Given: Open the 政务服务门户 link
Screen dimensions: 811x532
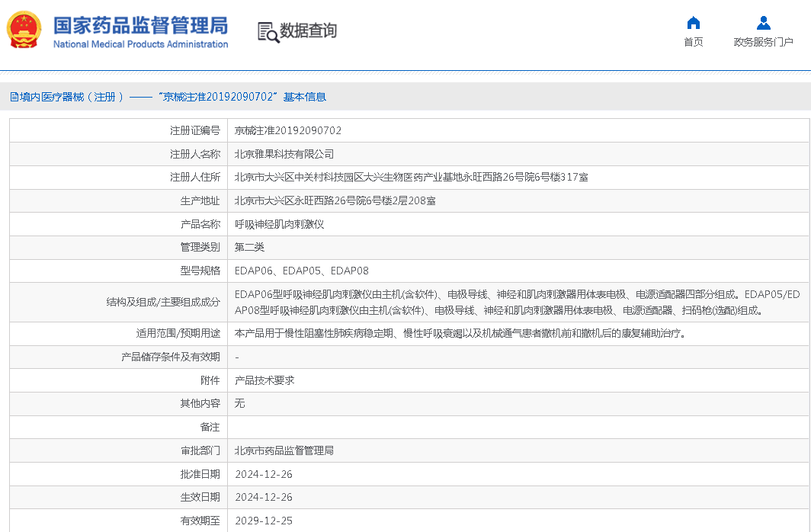Looking at the screenshot, I should (x=763, y=42).
